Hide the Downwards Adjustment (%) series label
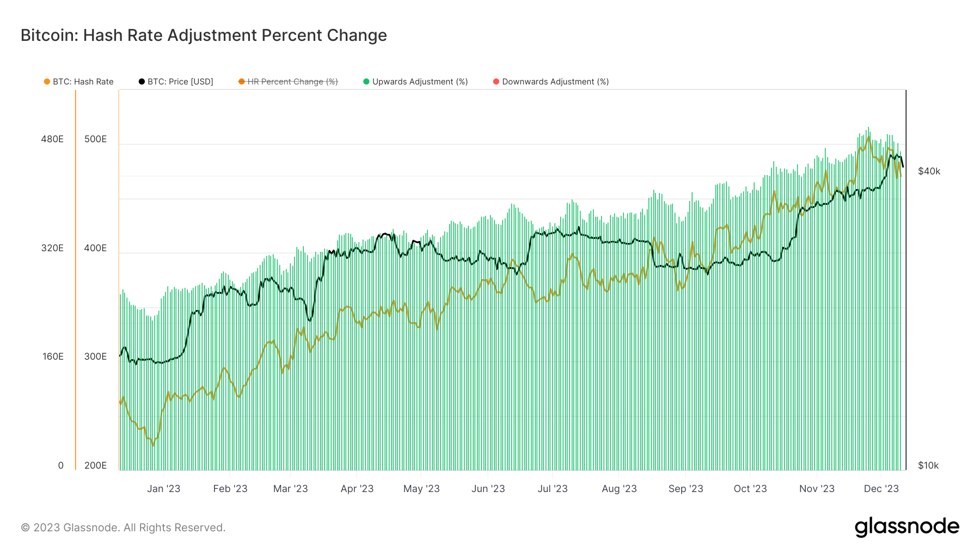Image resolution: width=980 pixels, height=552 pixels. (x=555, y=82)
